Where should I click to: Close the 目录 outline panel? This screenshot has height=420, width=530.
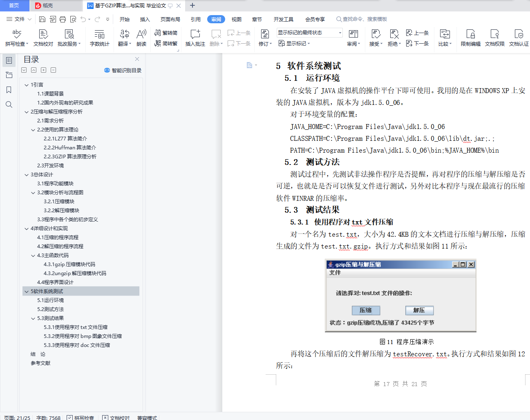pyautogui.click(x=137, y=59)
